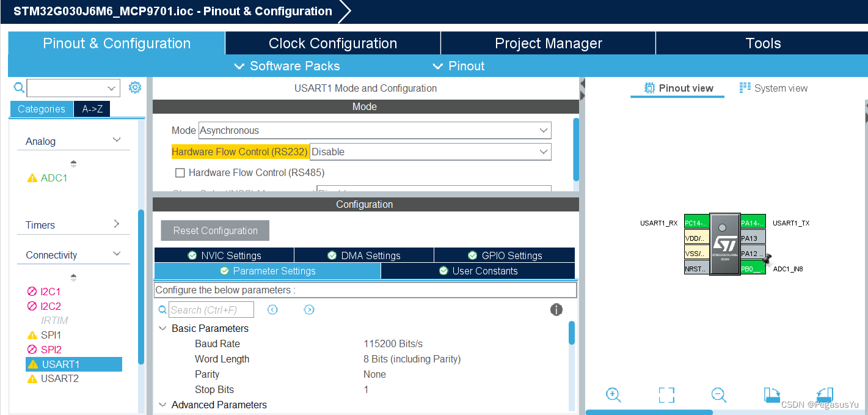Collapse the Basic Parameters group

pyautogui.click(x=162, y=328)
